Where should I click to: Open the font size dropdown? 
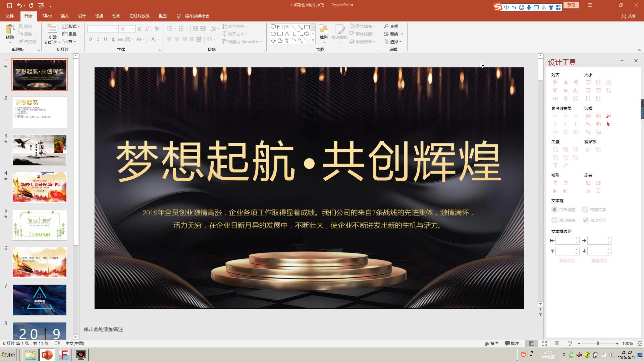[x=132, y=29]
